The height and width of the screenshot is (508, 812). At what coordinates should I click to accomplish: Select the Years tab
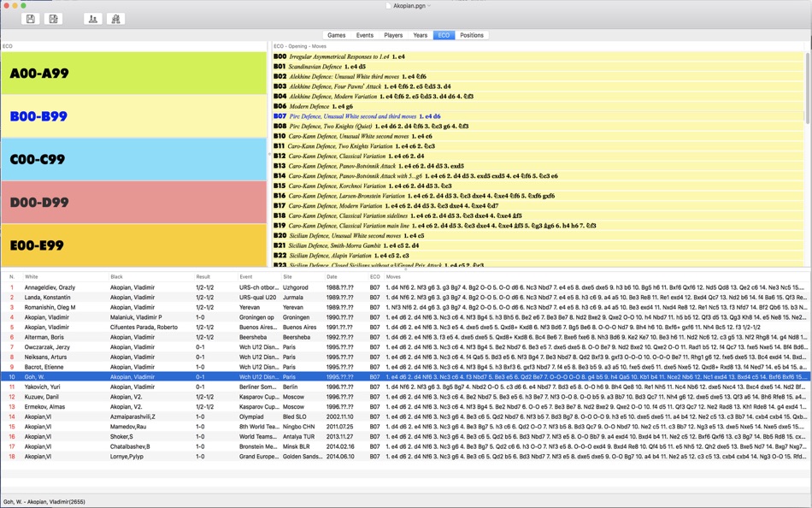tap(420, 35)
